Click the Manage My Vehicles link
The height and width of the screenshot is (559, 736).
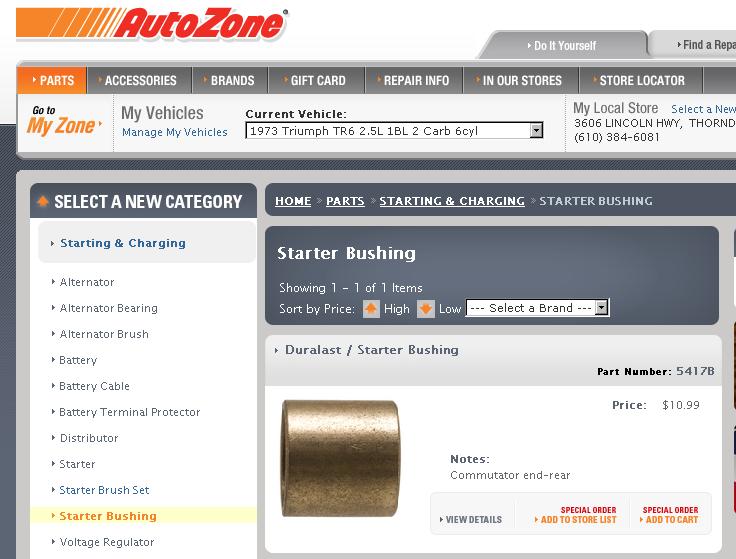tap(174, 132)
